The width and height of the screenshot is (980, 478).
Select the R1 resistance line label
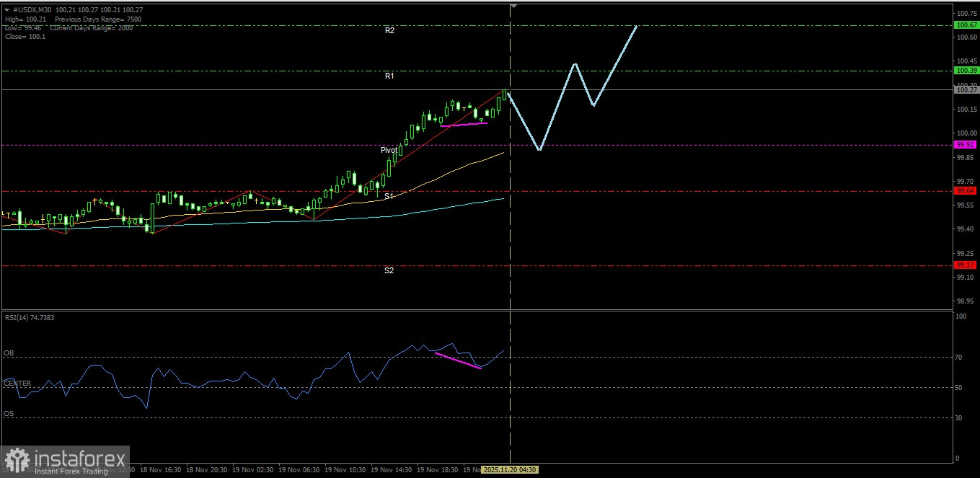pyautogui.click(x=389, y=75)
